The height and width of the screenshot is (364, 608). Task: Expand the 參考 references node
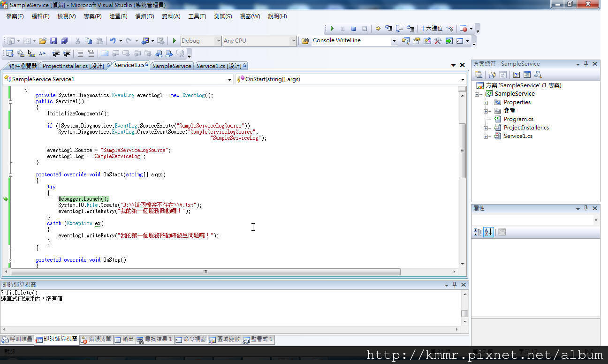pyautogui.click(x=486, y=111)
